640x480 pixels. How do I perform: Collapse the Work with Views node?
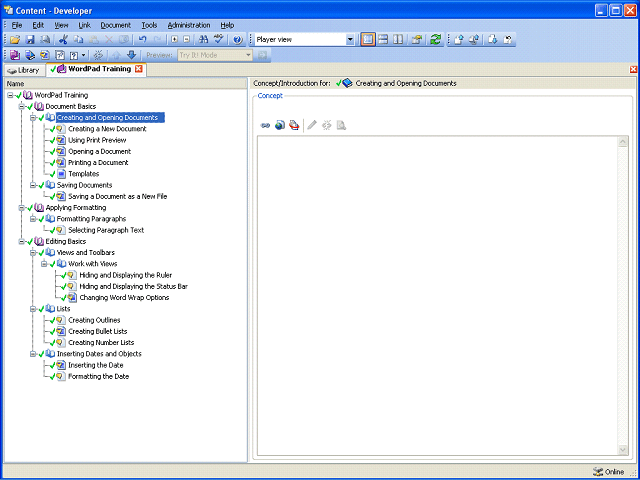tap(44, 264)
